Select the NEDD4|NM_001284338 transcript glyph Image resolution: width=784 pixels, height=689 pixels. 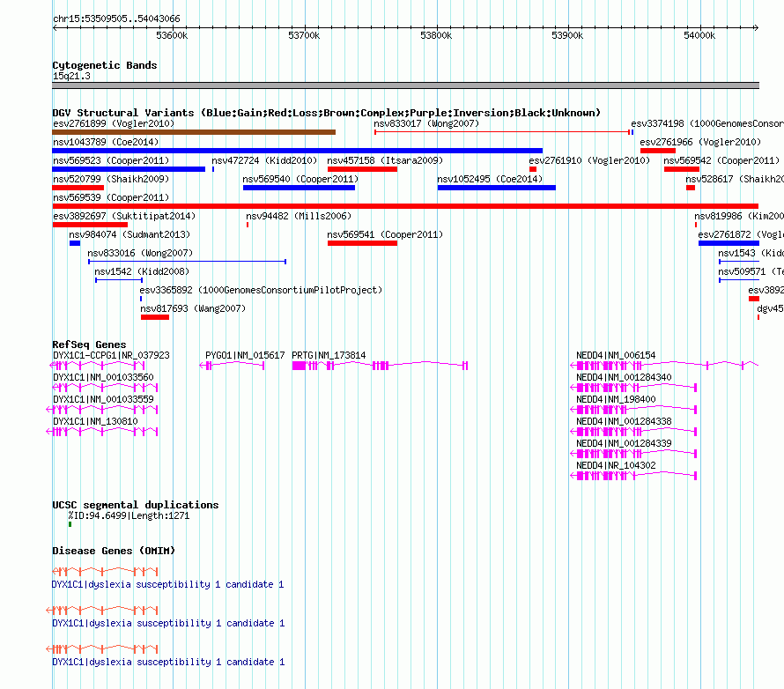click(x=633, y=432)
